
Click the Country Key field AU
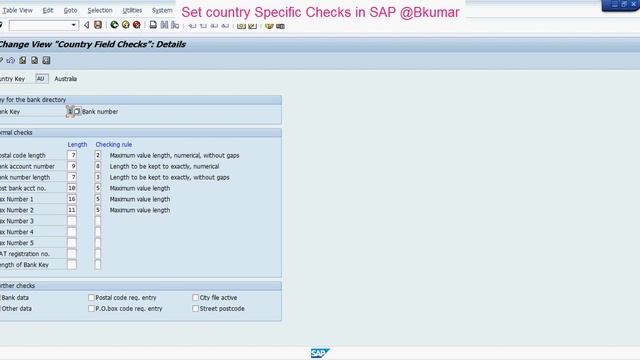[42, 79]
